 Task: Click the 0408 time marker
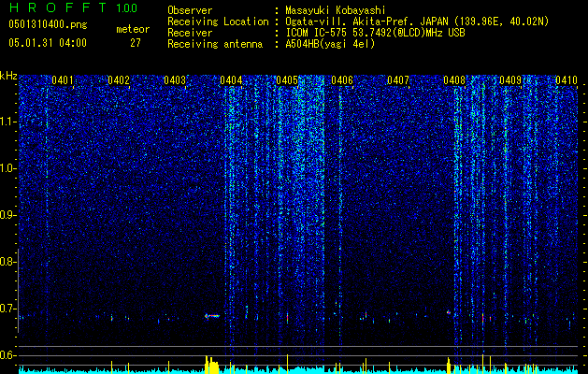pos(454,80)
